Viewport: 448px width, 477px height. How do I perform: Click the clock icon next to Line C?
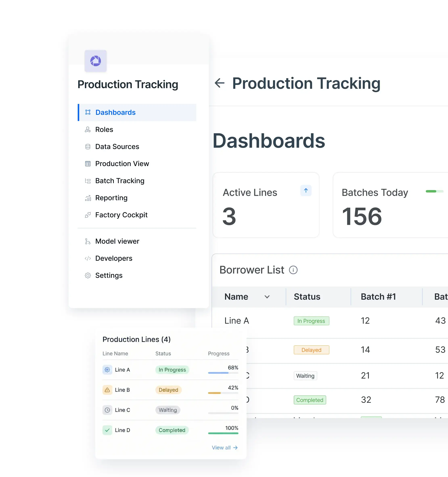107,410
